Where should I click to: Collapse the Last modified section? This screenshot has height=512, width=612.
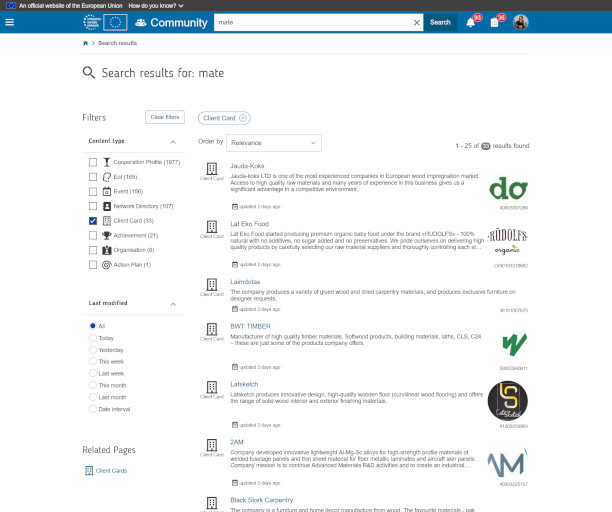[x=173, y=304]
